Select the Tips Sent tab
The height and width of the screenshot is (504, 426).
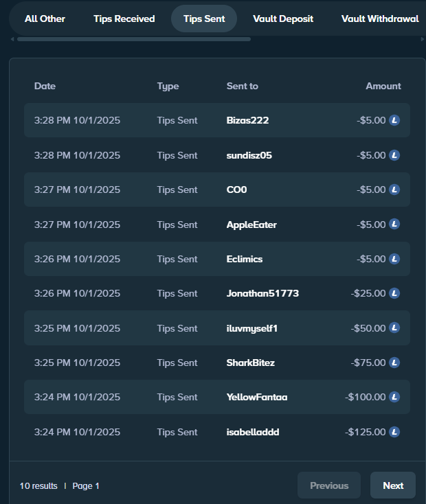click(x=204, y=19)
